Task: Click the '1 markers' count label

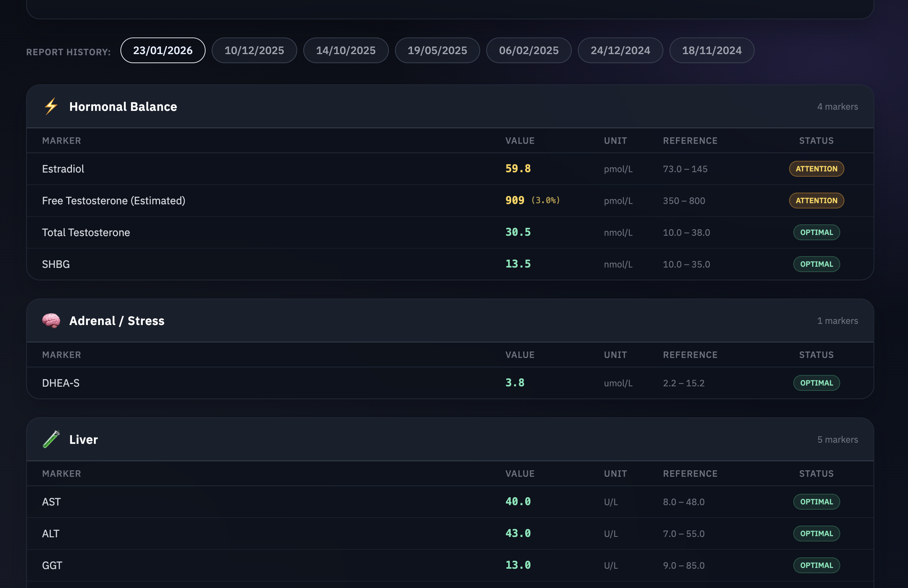Action: (838, 321)
